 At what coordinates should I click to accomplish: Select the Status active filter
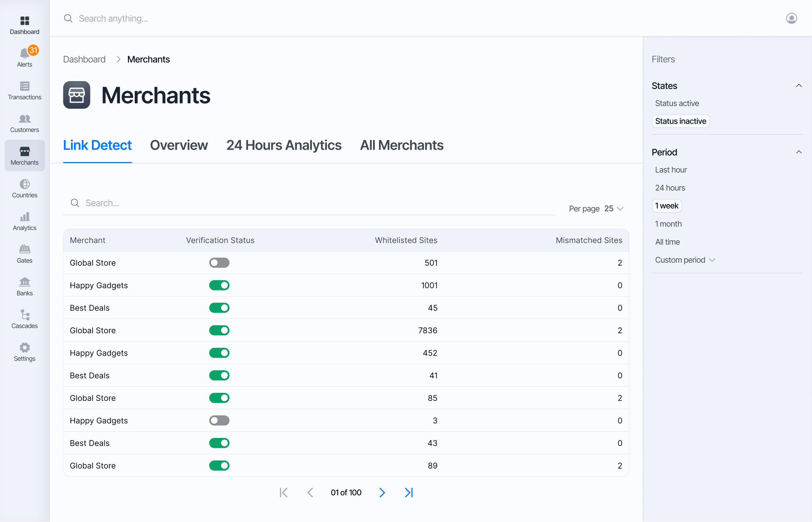[x=677, y=103]
